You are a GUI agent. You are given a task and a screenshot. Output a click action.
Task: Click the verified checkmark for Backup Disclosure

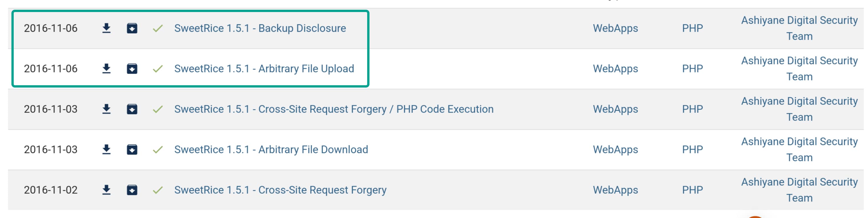[158, 28]
